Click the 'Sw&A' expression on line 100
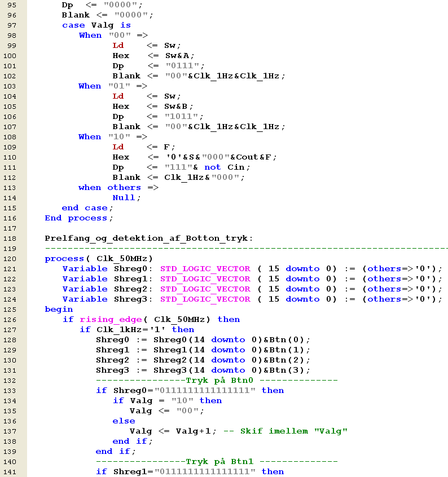Viewport: 448px width, 477px height. pyautogui.click(x=177, y=56)
